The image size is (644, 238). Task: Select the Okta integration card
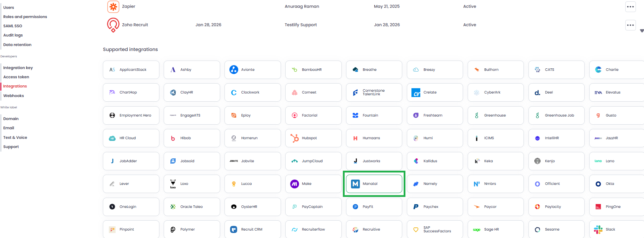(616, 184)
